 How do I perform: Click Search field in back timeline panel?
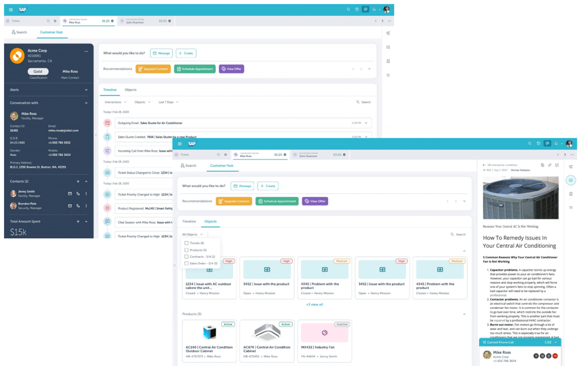coord(363,102)
